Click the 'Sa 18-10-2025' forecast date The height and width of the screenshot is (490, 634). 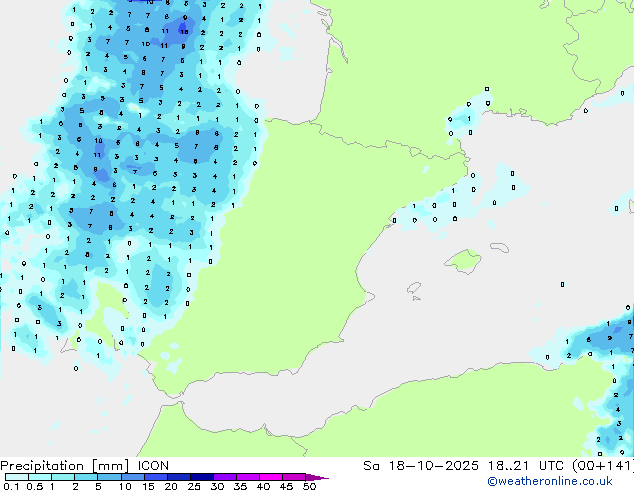pyautogui.click(x=421, y=466)
